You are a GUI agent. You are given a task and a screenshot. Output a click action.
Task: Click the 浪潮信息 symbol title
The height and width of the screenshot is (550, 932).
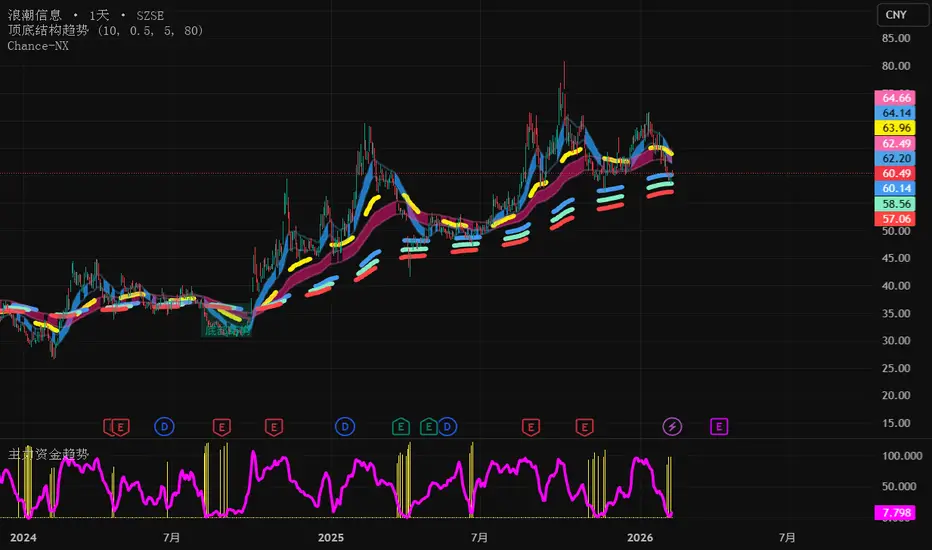click(x=34, y=16)
